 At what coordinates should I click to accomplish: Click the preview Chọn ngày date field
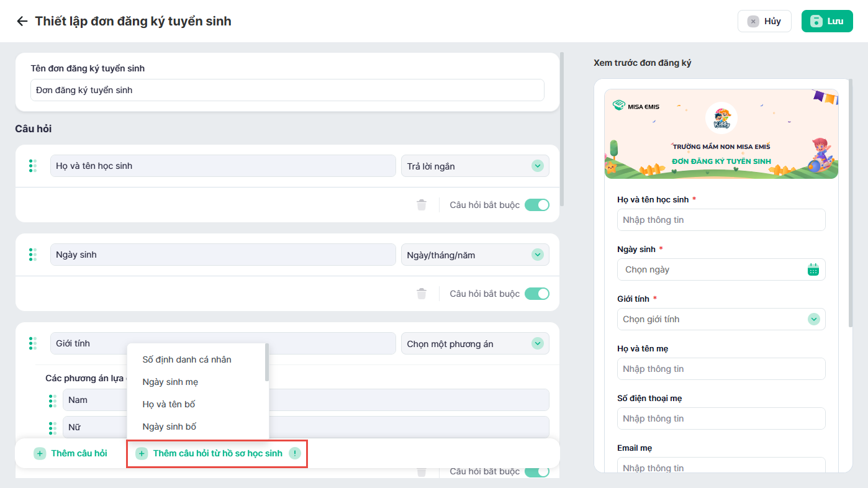pos(721,269)
